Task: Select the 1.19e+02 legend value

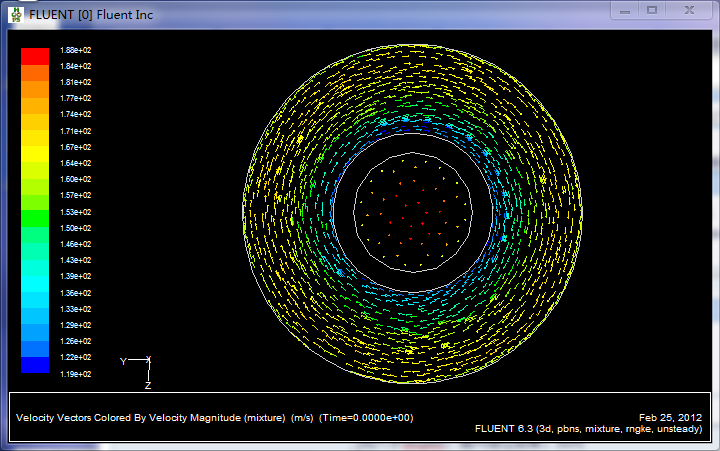Action: (x=76, y=374)
